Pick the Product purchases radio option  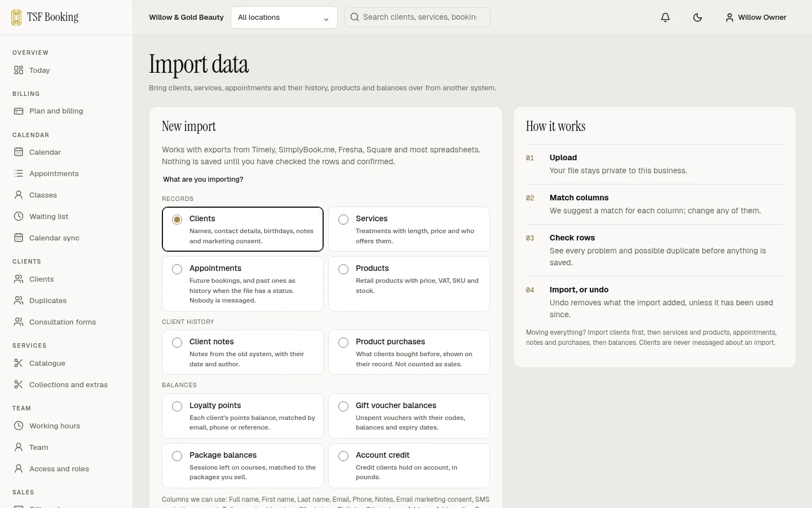[x=343, y=343]
